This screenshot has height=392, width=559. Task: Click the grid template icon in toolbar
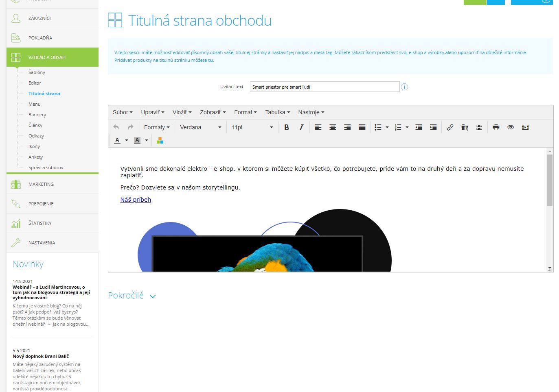479,127
